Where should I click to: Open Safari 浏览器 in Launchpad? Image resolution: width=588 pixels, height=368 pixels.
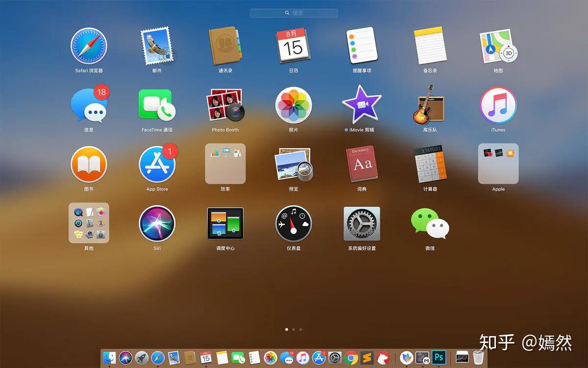click(89, 46)
